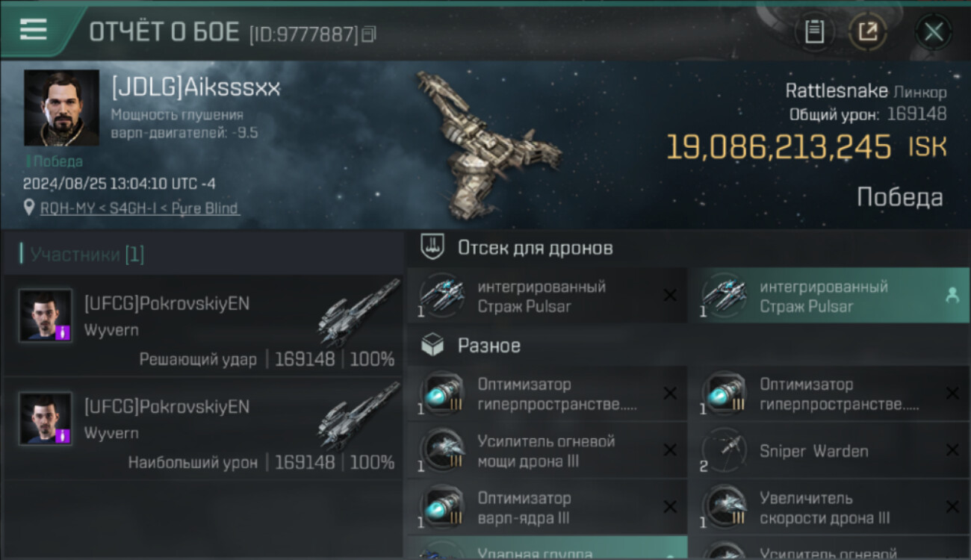
Task: Click Wyvern ship icon in final blow row
Action: pos(358,313)
